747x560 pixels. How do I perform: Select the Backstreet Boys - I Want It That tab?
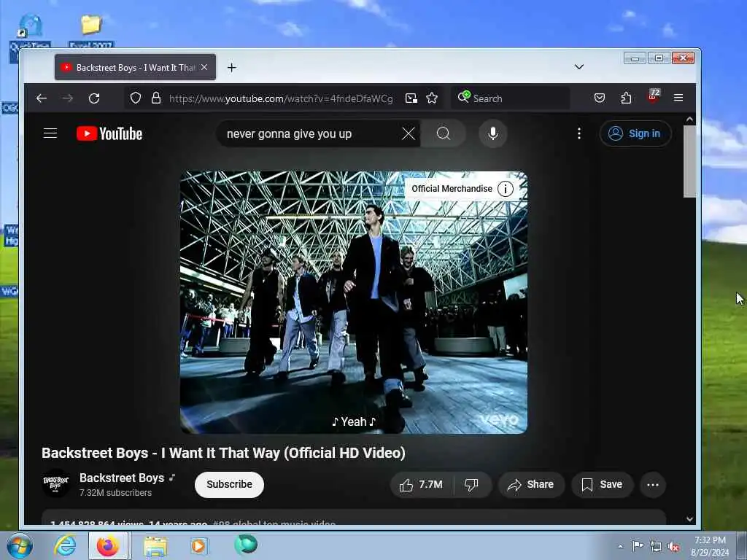coord(135,68)
